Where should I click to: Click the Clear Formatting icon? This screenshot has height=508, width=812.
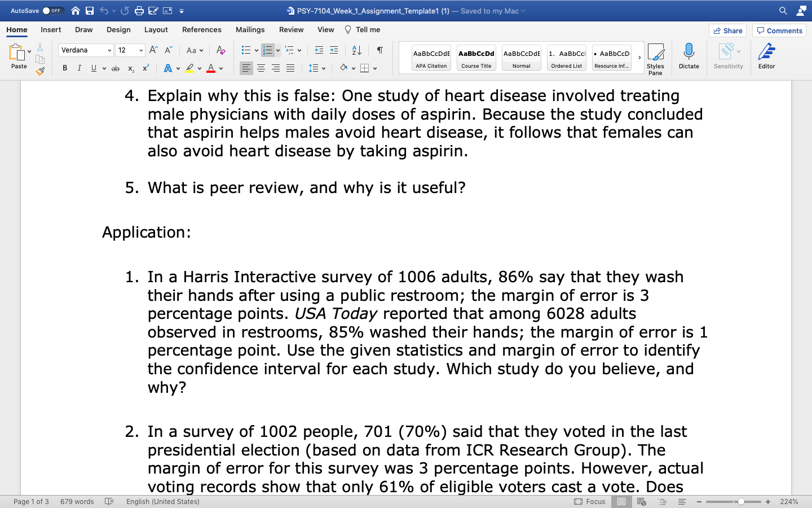[x=220, y=50]
